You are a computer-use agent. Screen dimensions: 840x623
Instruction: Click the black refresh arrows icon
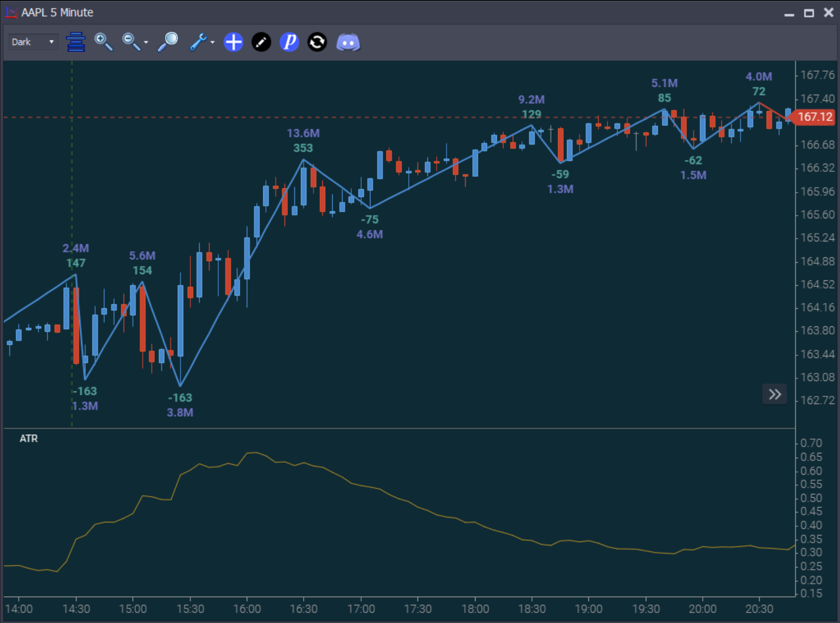click(317, 42)
